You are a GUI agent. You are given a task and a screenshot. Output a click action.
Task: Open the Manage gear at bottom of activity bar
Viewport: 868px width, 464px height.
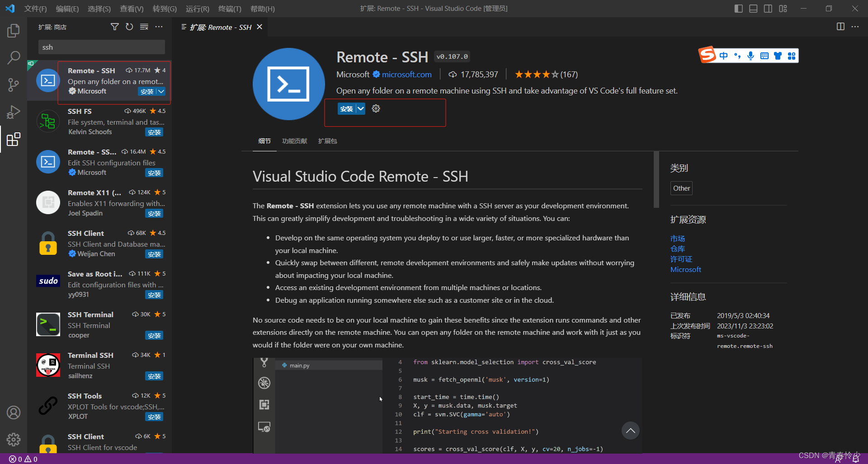pyautogui.click(x=14, y=439)
